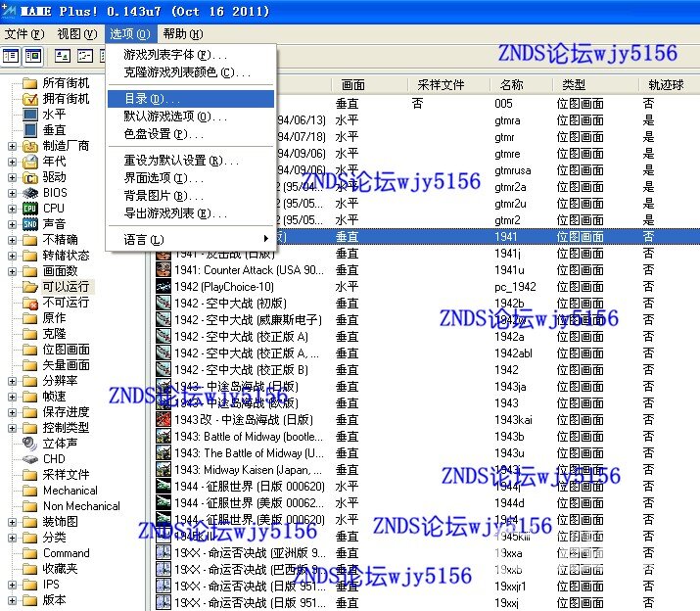Screen dimensions: 700x611
Task: Expand the 驱动 tree node
Action: pyautogui.click(x=12, y=177)
